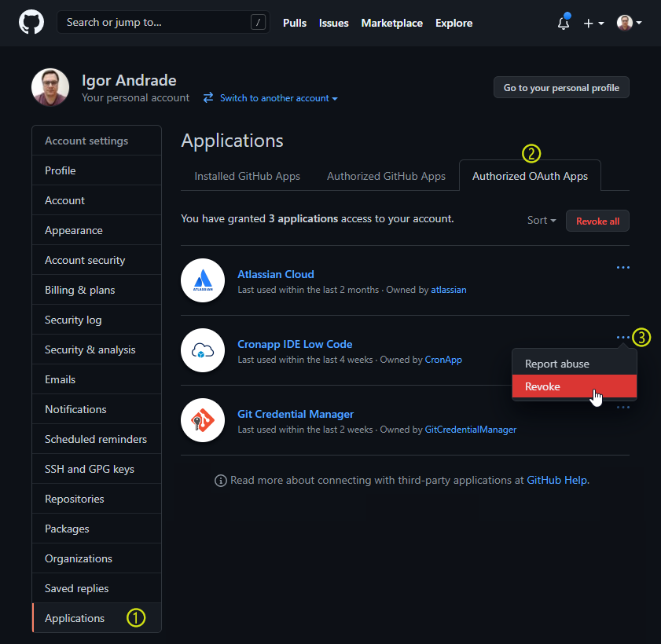Open Explore in the top navigation
Viewport: 661px width, 644px height.
click(x=454, y=23)
